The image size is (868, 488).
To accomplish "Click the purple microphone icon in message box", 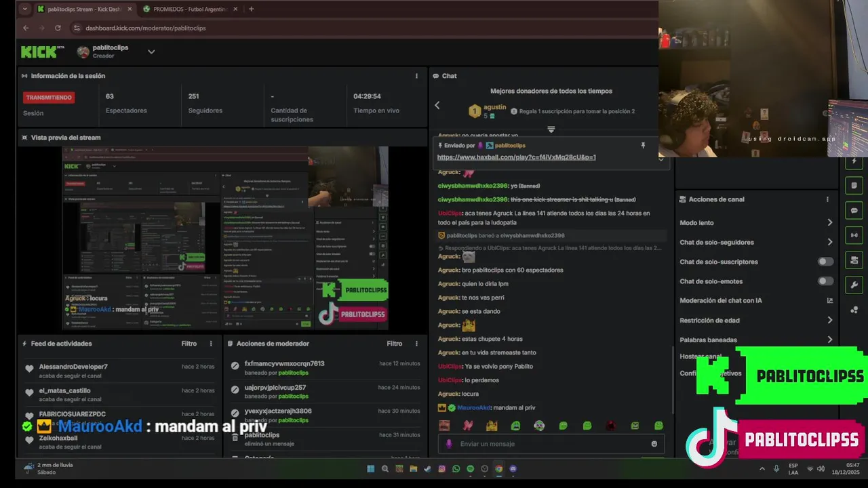I will 448,444.
